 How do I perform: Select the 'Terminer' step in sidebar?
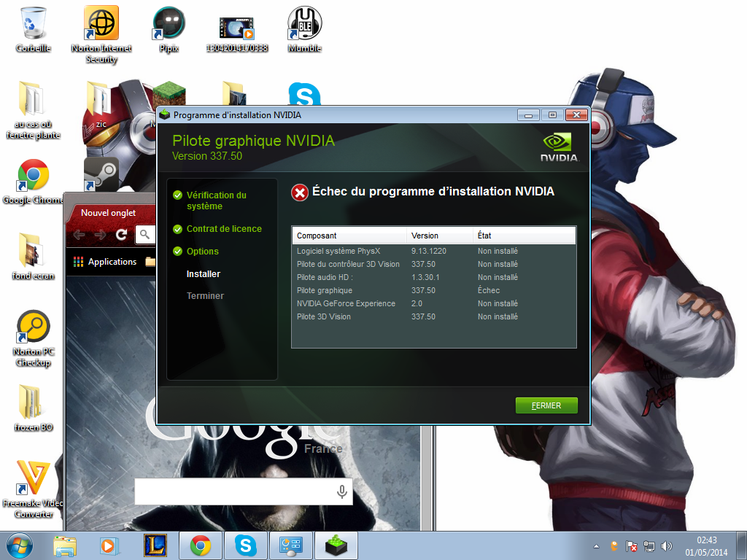205,296
